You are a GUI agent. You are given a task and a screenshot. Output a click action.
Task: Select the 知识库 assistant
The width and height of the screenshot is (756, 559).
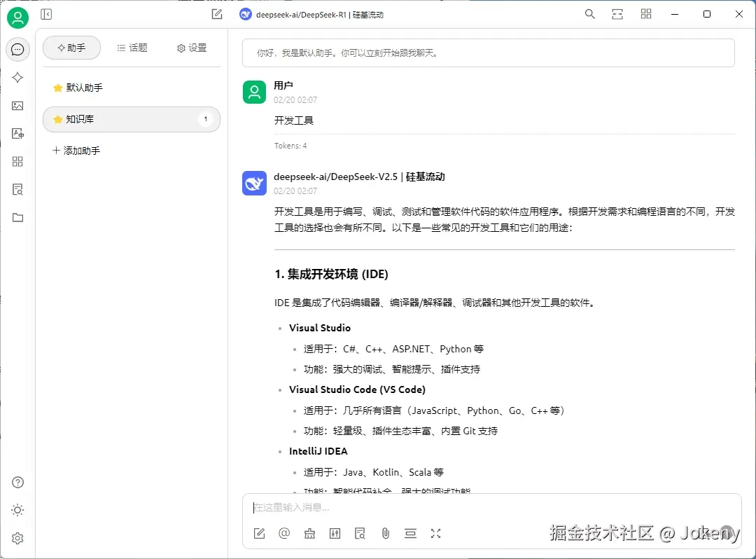click(x=132, y=119)
